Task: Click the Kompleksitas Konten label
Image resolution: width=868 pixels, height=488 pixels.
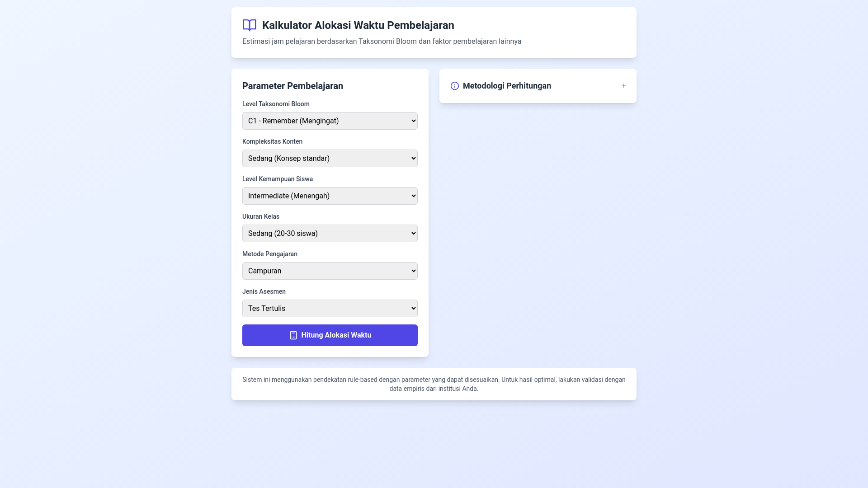Action: pos(272,141)
